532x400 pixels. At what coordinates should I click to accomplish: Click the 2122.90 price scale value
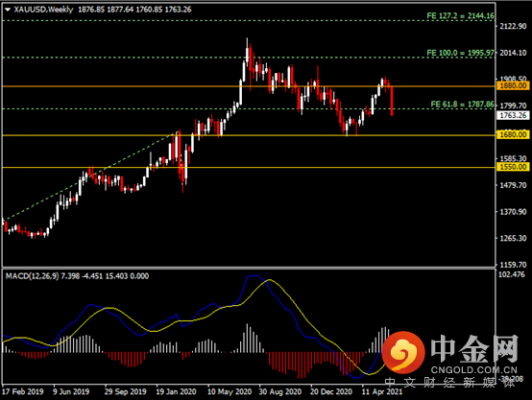tap(513, 26)
